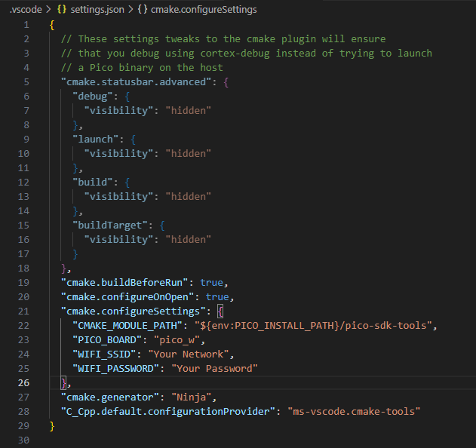Click "hidden" value on line 10
476x448 pixels.
[x=188, y=154]
